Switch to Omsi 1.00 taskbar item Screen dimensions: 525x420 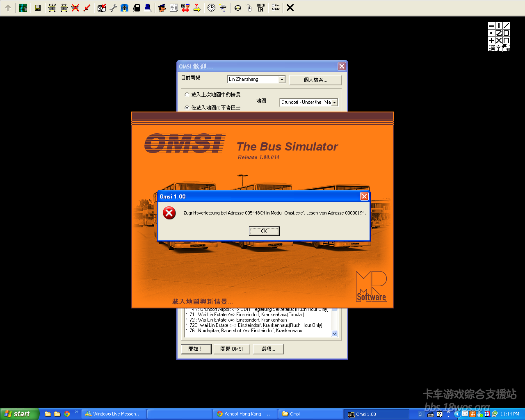click(376, 414)
